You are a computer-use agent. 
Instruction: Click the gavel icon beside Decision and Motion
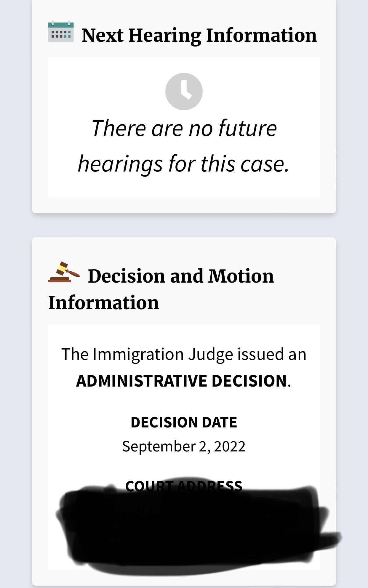(x=64, y=272)
